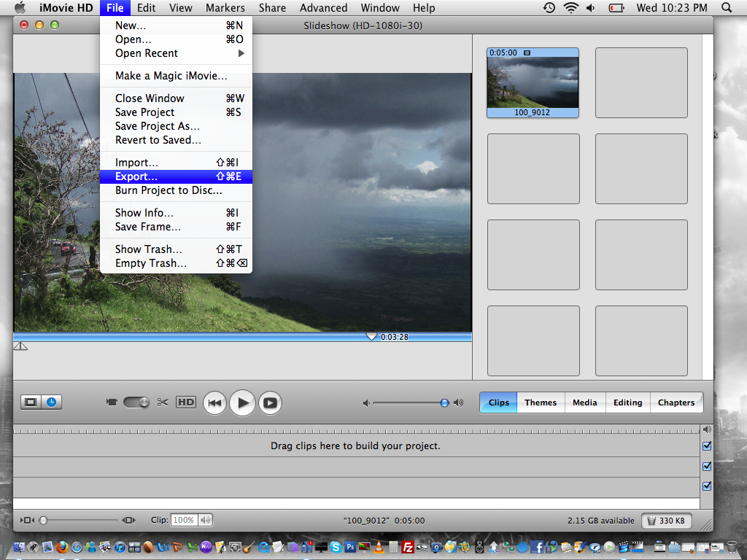Expand the Open Recent submenu

176,53
